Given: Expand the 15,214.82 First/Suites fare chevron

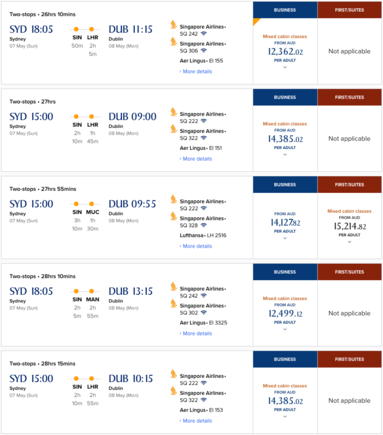Looking at the screenshot, I should pos(349,242).
